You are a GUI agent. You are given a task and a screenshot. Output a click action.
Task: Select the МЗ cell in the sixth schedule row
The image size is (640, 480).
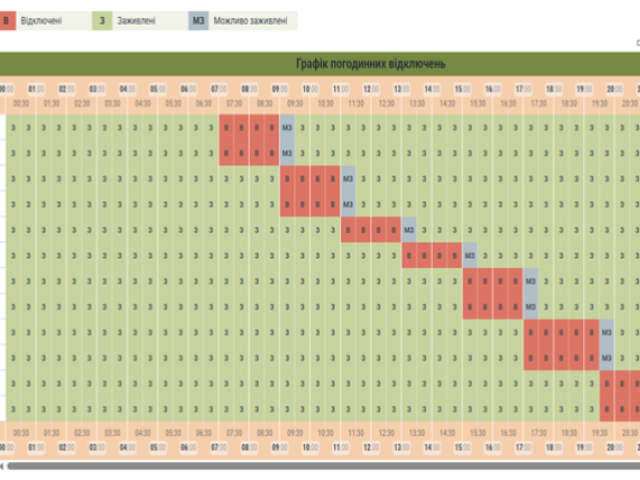[470, 256]
